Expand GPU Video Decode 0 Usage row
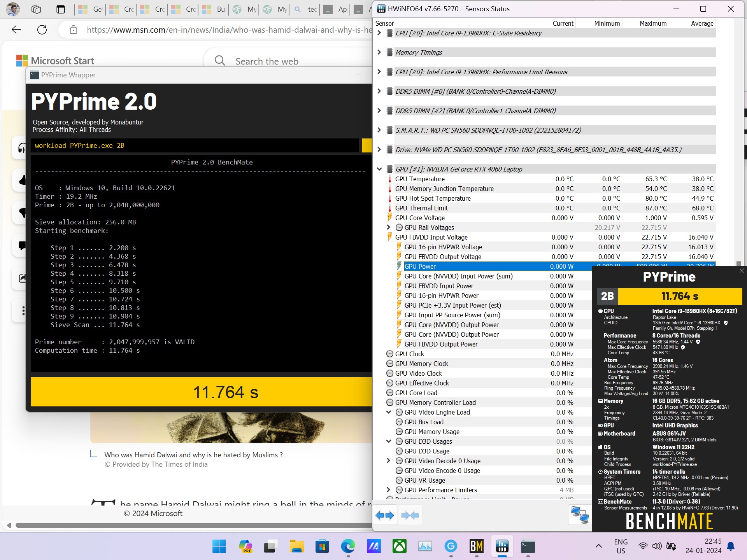747x560 pixels. 389,461
